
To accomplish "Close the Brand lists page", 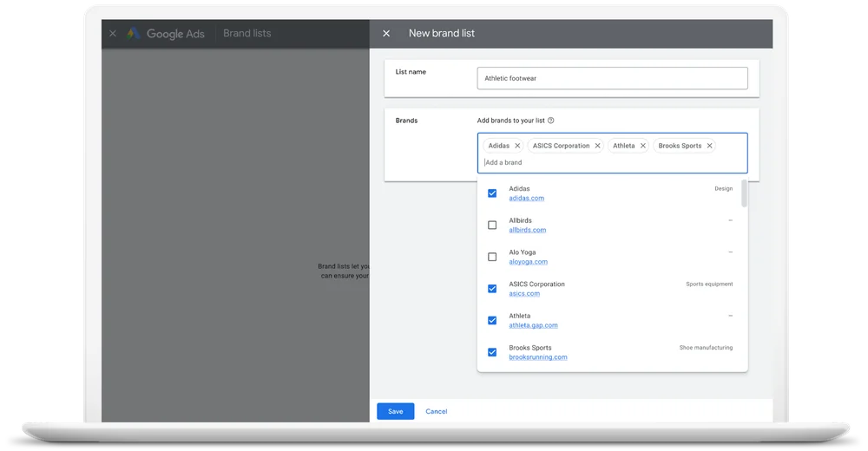I will 113,34.
